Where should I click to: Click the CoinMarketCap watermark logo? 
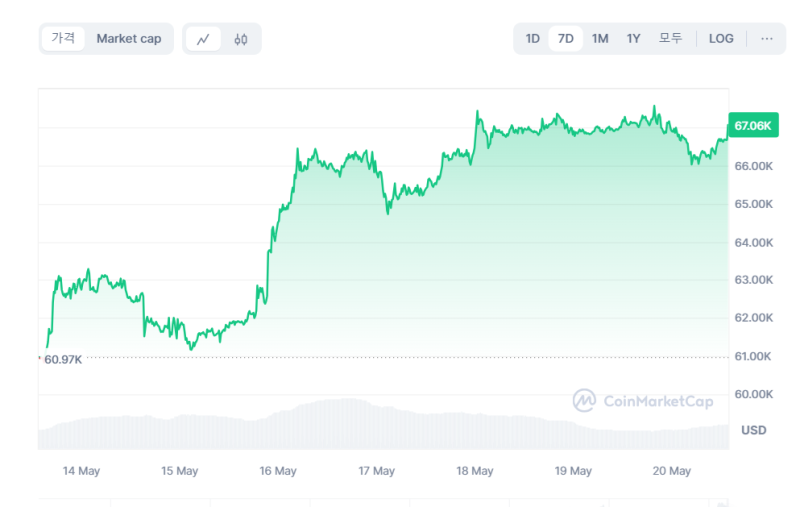pos(643,401)
